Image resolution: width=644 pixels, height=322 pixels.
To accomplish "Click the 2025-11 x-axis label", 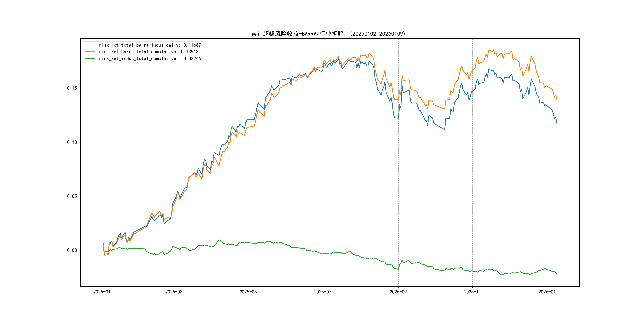I will click(472, 292).
